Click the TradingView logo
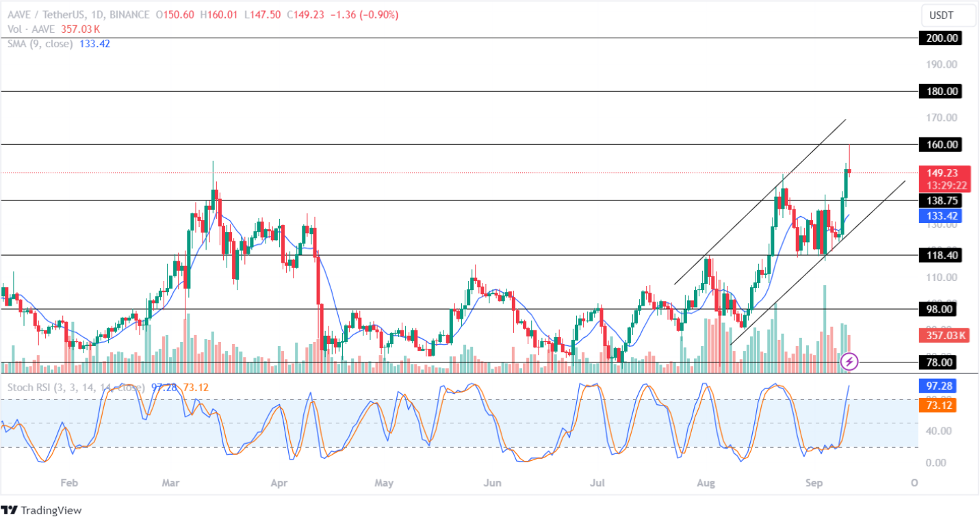980x517 pixels. point(42,510)
